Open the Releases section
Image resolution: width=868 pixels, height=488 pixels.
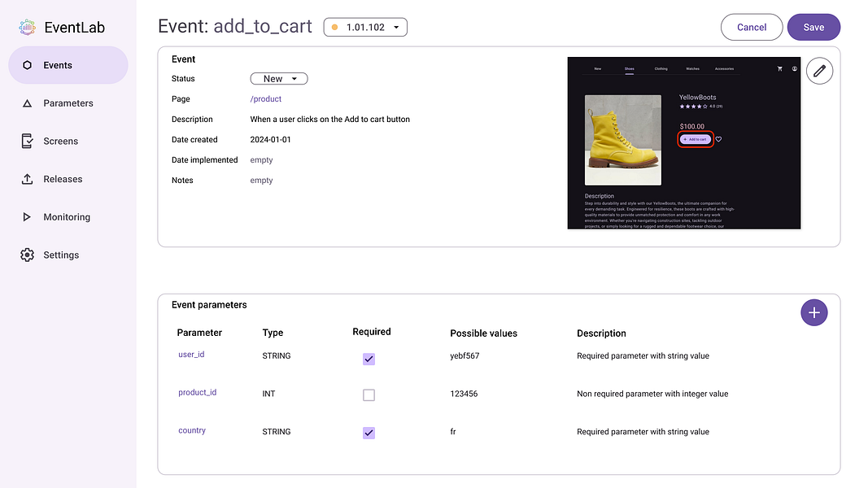coord(63,179)
